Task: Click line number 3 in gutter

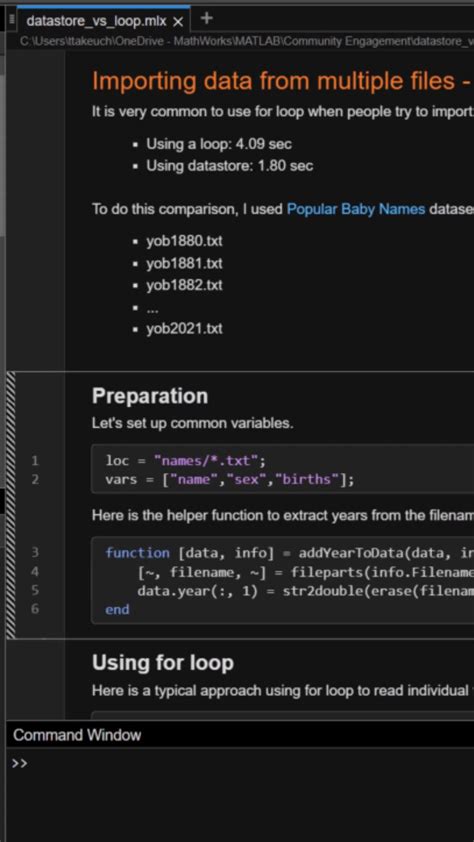Action: click(35, 553)
